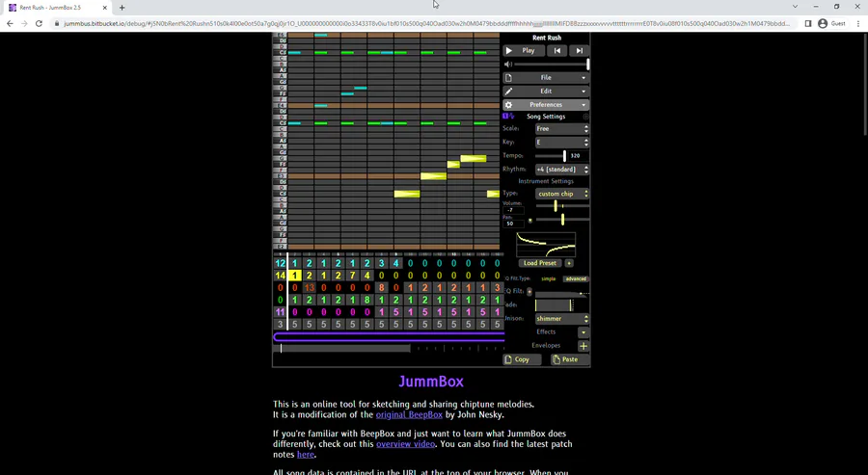This screenshot has height=475, width=868.
Task: Click the speaker volume icon
Action: 508,65
